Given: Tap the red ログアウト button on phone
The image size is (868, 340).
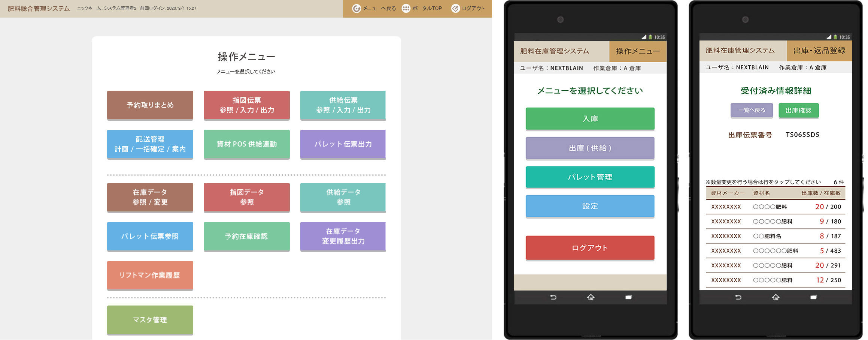Looking at the screenshot, I should [590, 247].
